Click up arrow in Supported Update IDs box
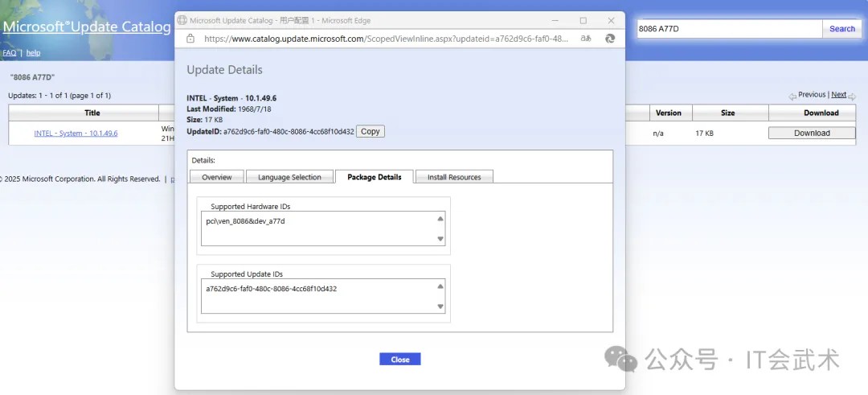This screenshot has width=868, height=395. [x=440, y=286]
